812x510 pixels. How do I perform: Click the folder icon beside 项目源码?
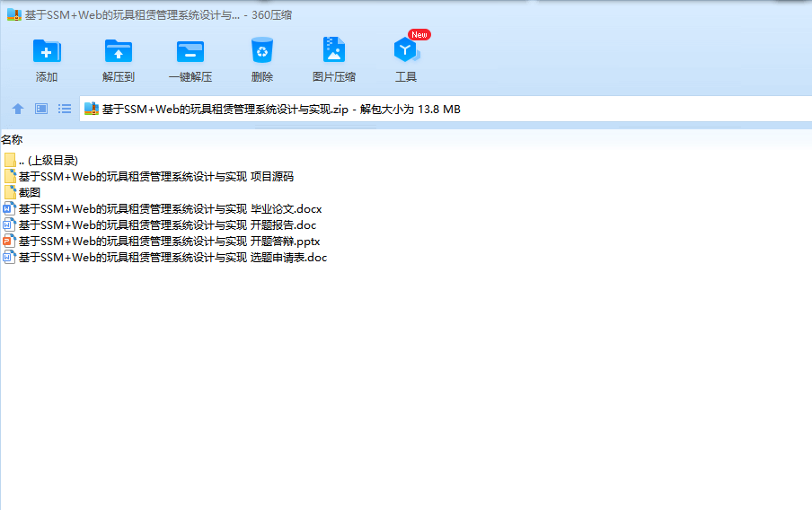pos(10,177)
